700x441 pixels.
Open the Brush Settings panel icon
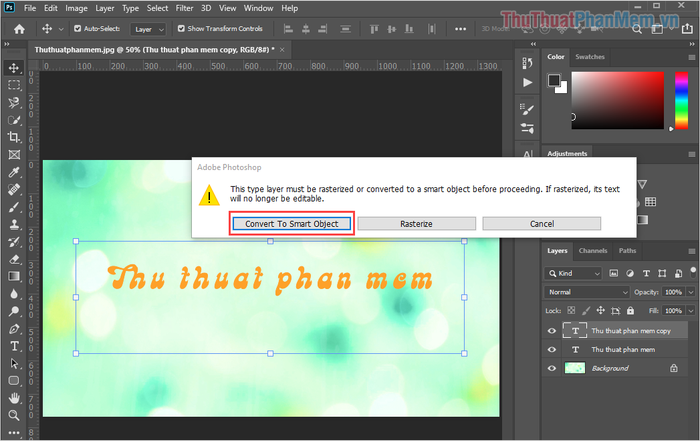pyautogui.click(x=527, y=109)
